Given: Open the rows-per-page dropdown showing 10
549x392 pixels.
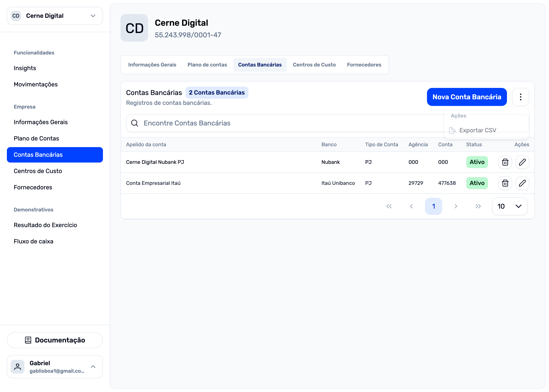Looking at the screenshot, I should pyautogui.click(x=509, y=206).
